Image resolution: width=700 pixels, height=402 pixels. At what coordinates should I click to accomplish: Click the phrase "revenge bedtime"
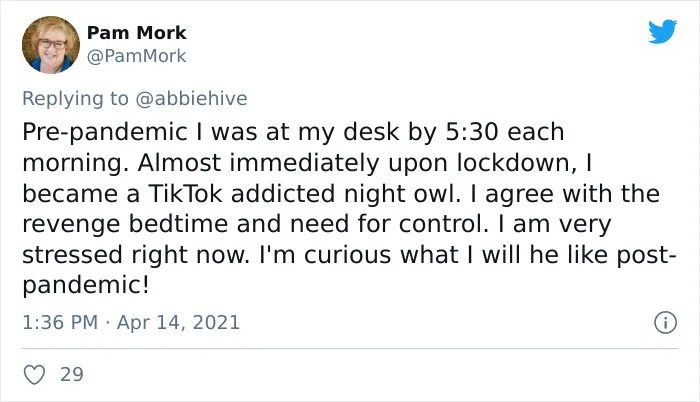point(125,224)
